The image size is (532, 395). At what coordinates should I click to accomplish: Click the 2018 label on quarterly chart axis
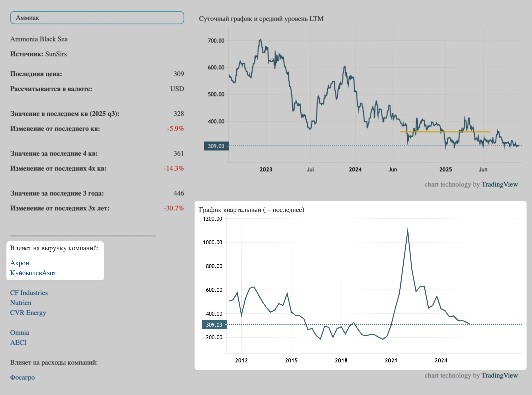[341, 360]
